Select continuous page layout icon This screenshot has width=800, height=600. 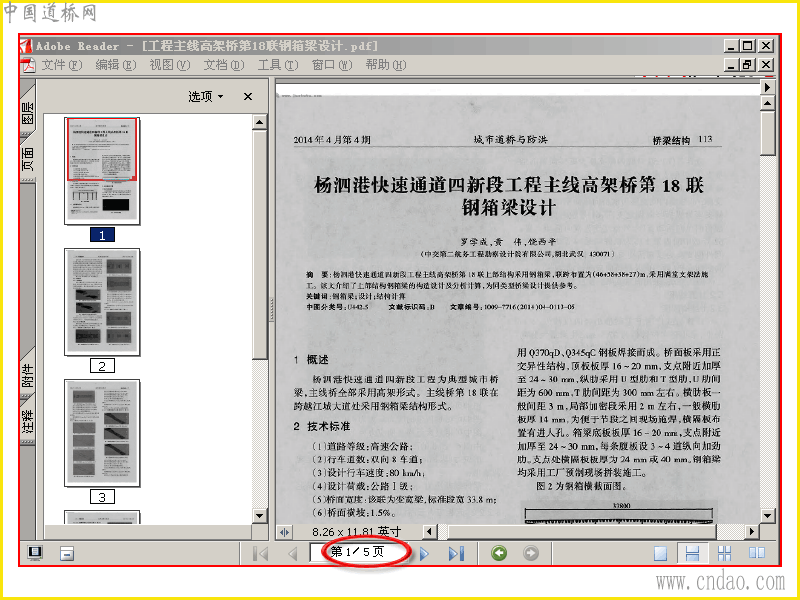(692, 554)
